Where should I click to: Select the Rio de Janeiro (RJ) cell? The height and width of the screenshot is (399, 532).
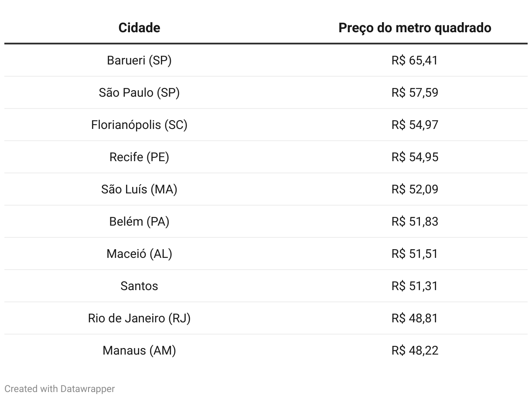pyautogui.click(x=139, y=318)
